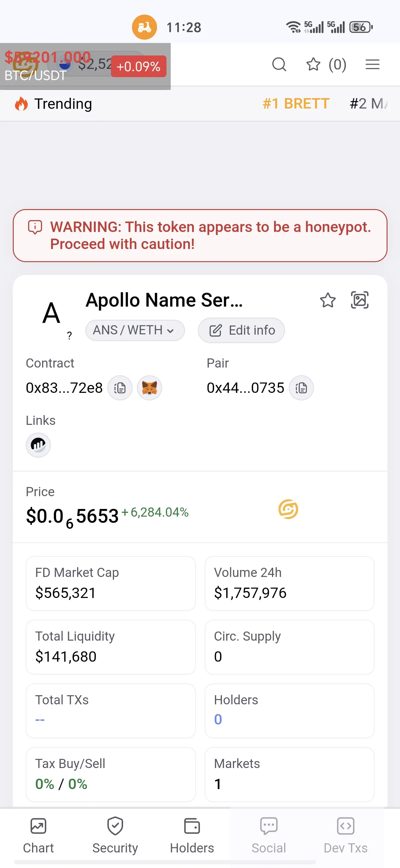Copy the pair address

301,388
